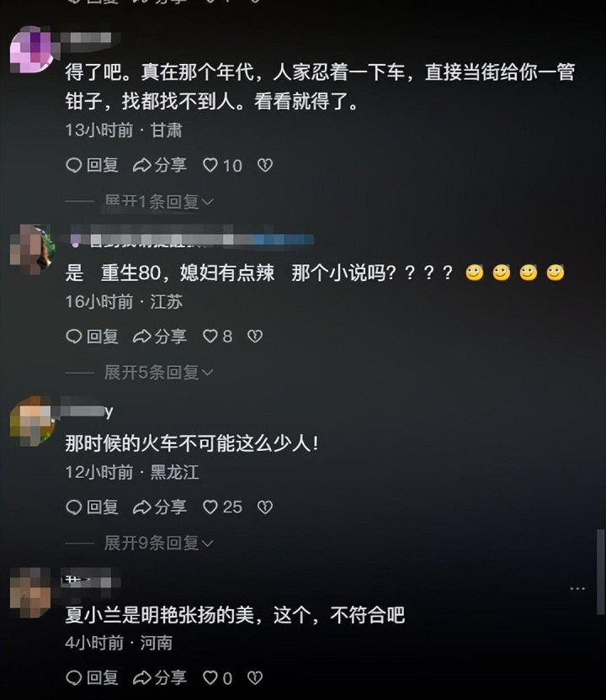Share the 夏小兰 comment from Henan

(159, 678)
